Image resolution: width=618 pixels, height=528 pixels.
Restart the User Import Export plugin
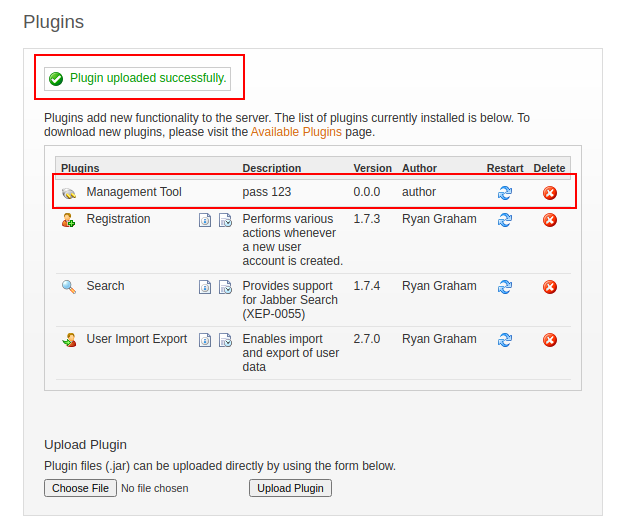[505, 340]
